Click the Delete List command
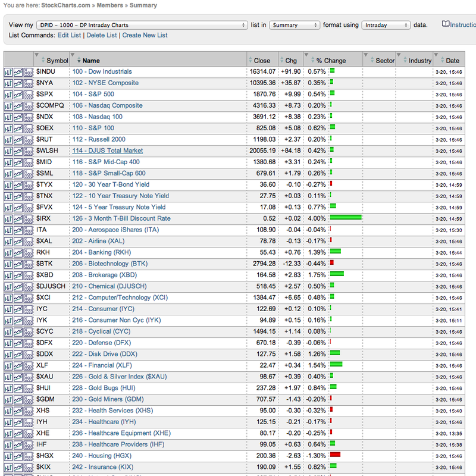This screenshot has height=476, width=476. (x=102, y=35)
